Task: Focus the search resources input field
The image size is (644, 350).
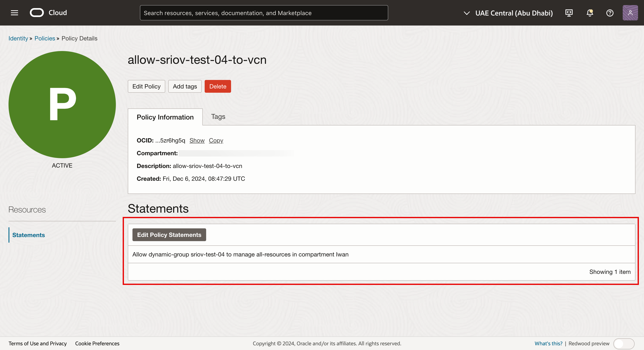Action: 264,13
